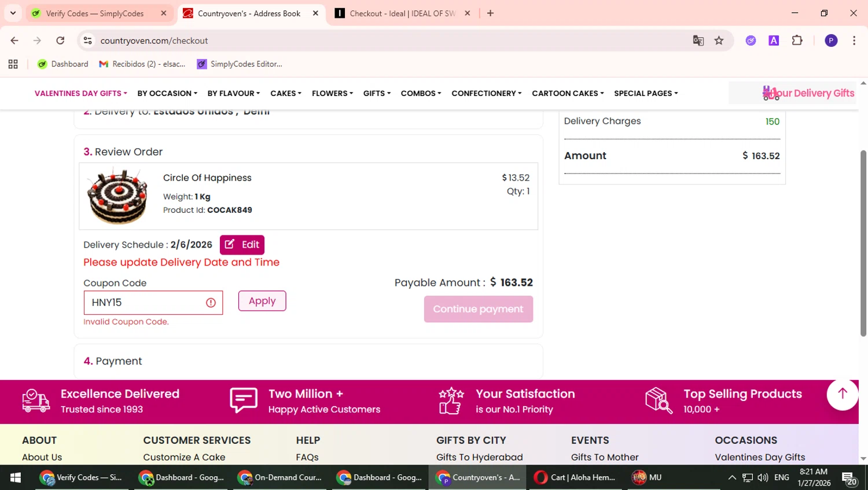The width and height of the screenshot is (868, 490).
Task: Open the tab search dropdown arrow
Action: (13, 13)
